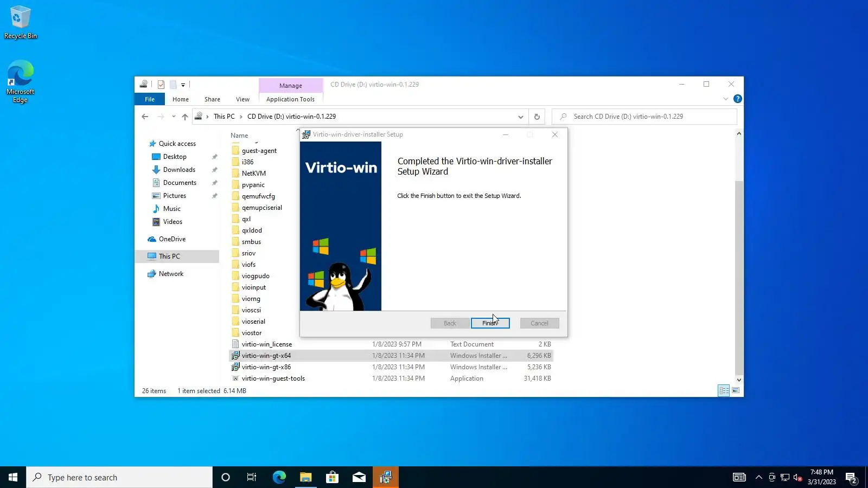Screen dimensions: 868x488
Task: Select the qemupciserial folder
Action: (261, 208)
